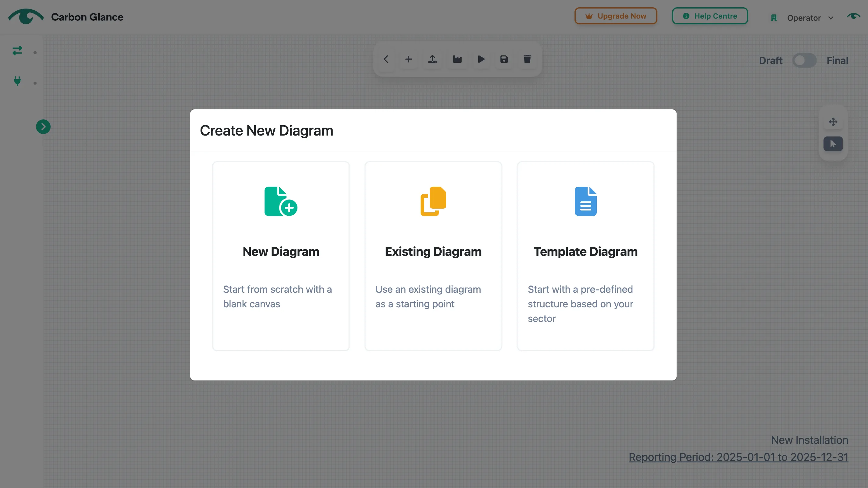Image resolution: width=868 pixels, height=488 pixels.
Task: Expand the sidebar with green chevron button
Action: pos(43,127)
